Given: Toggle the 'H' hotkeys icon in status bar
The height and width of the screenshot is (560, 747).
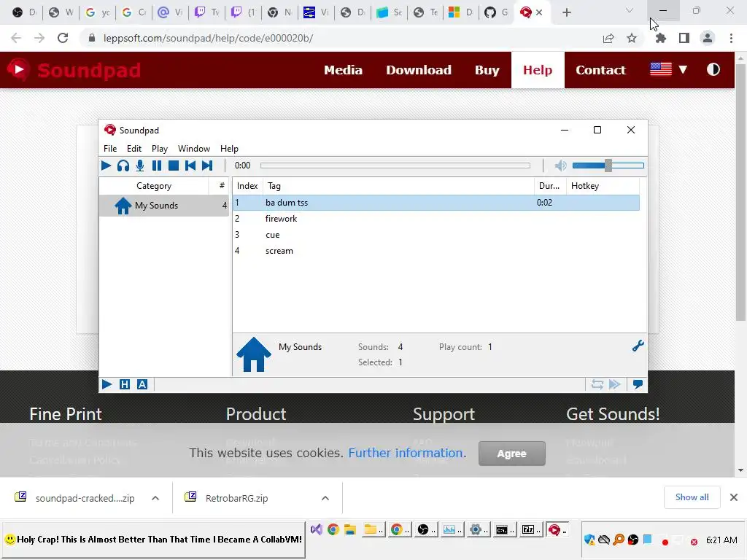Looking at the screenshot, I should tap(124, 384).
